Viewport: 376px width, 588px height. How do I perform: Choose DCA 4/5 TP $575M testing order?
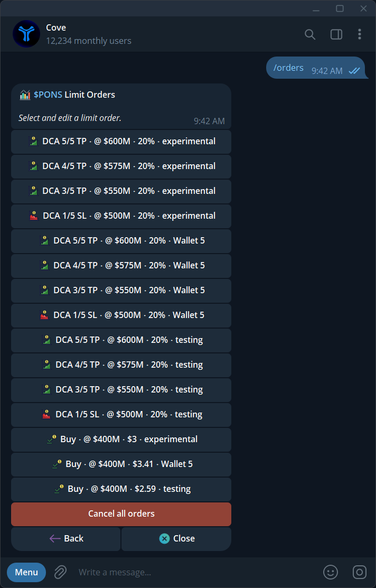coord(121,365)
